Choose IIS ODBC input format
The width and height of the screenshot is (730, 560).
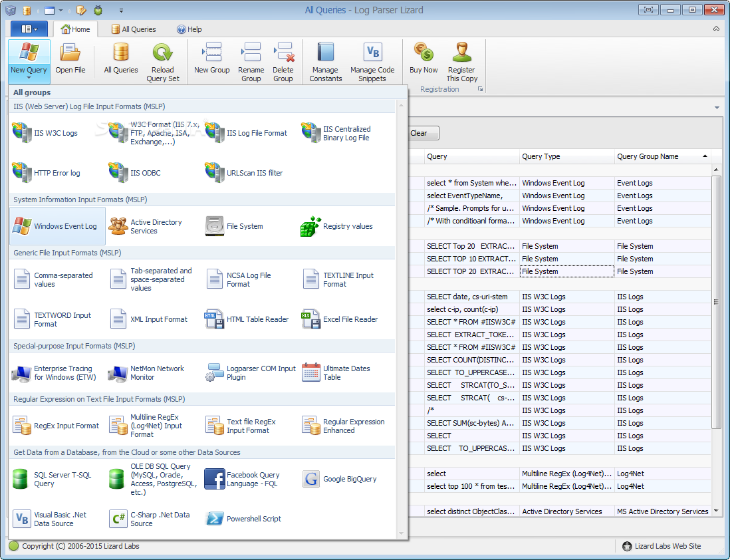154,173
